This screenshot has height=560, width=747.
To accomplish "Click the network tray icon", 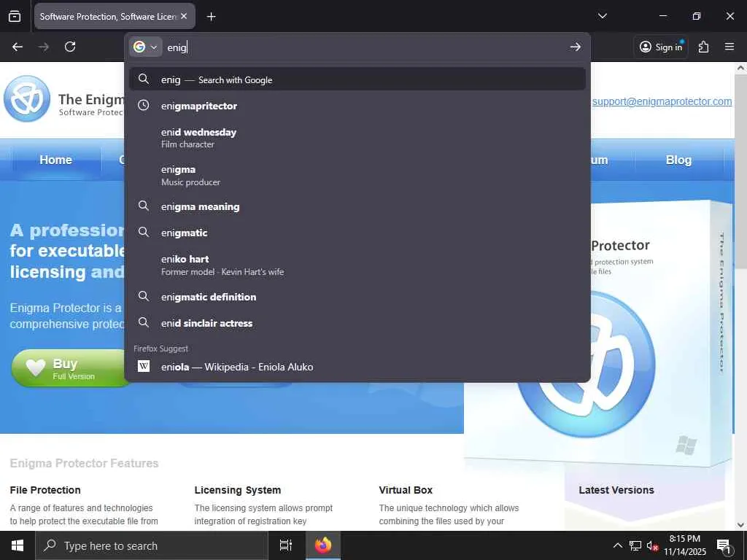I will (635, 545).
